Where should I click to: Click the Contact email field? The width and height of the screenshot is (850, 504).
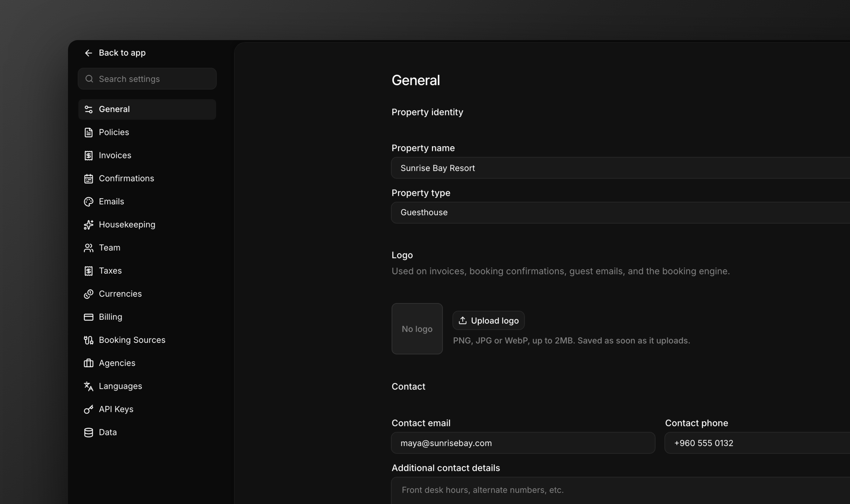(523, 443)
